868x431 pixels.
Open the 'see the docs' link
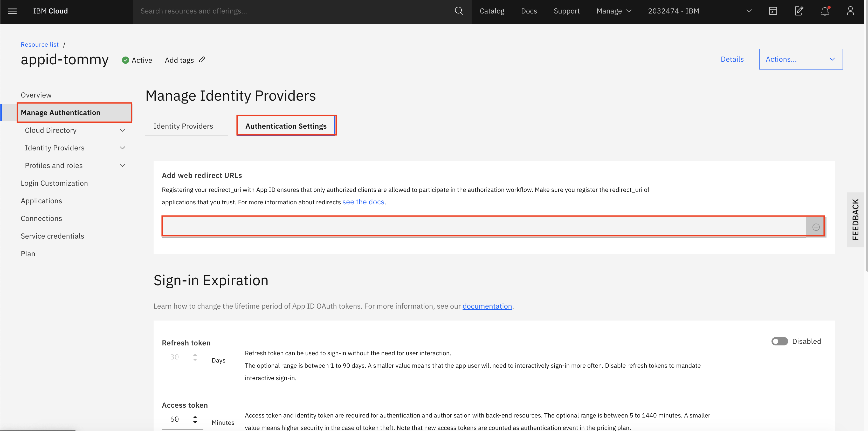click(363, 202)
